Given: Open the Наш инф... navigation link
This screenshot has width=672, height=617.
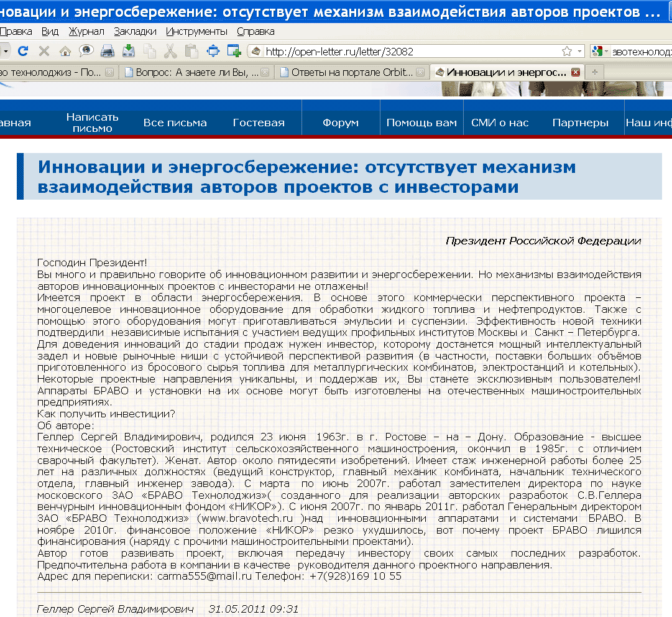Looking at the screenshot, I should (648, 123).
